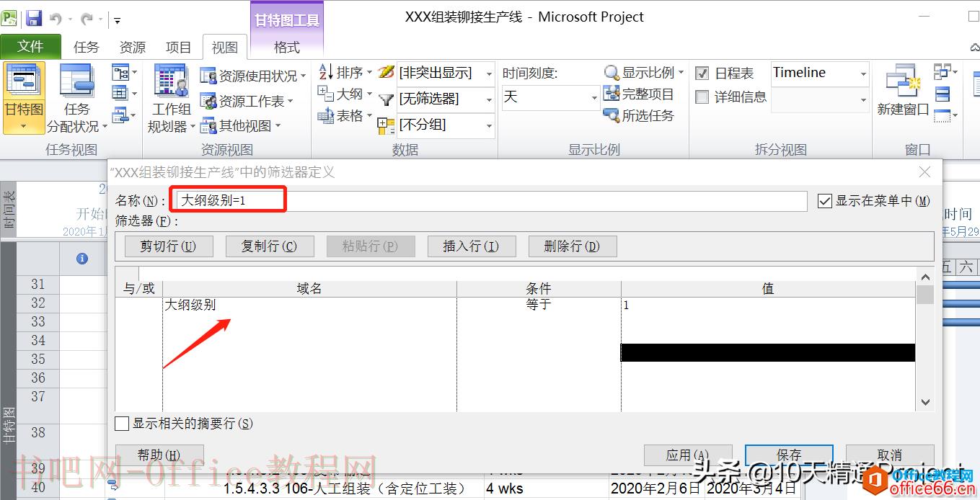Click the Delete Row (删除行) button

[573, 246]
